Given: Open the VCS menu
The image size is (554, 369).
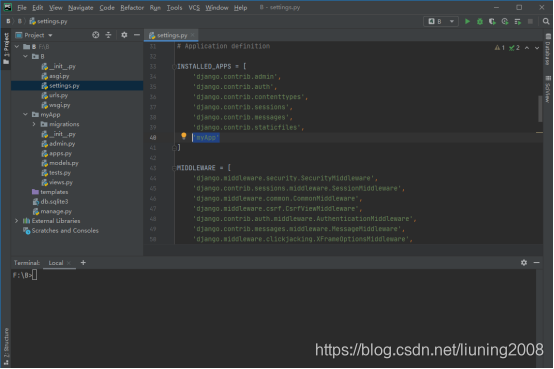Looking at the screenshot, I should point(194,7).
